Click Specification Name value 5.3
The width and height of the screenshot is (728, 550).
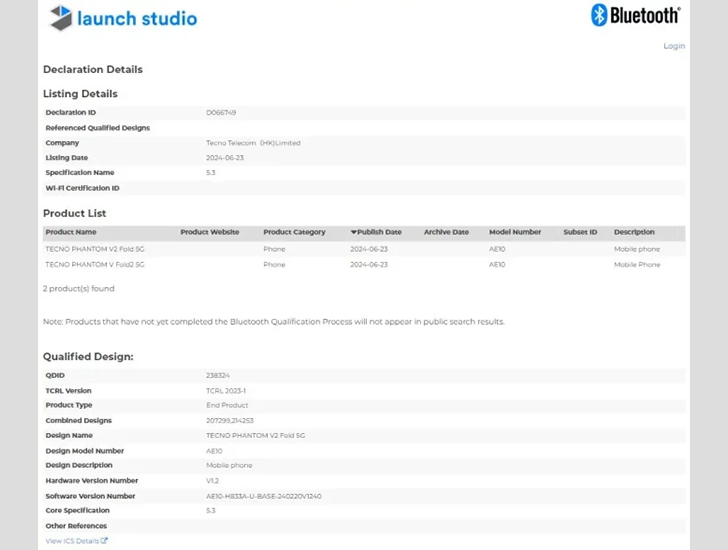[x=211, y=173]
